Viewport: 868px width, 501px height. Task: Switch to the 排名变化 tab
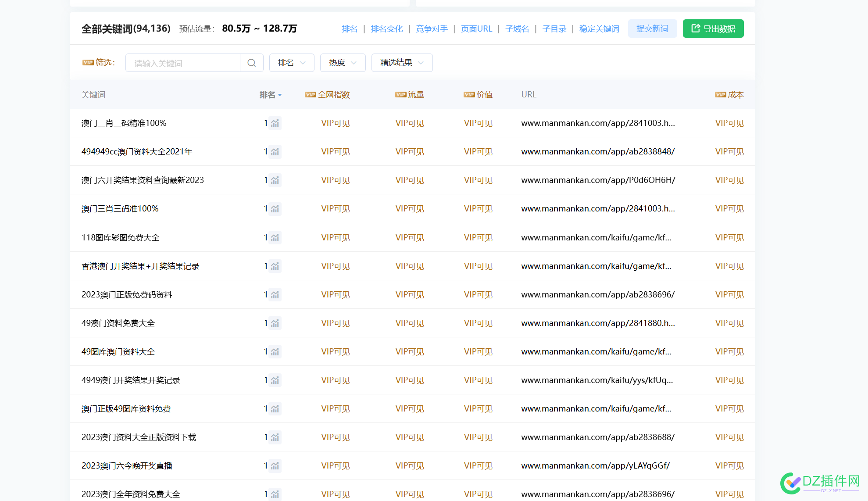click(387, 29)
